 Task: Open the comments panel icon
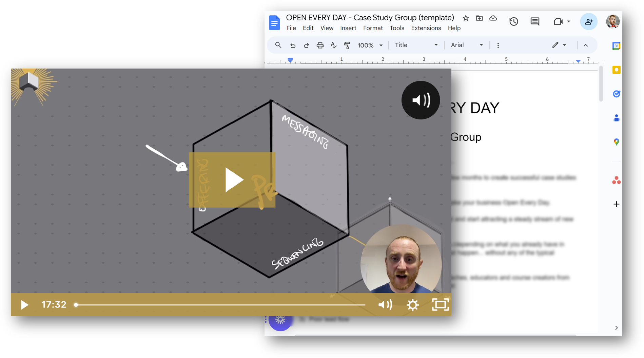click(535, 22)
